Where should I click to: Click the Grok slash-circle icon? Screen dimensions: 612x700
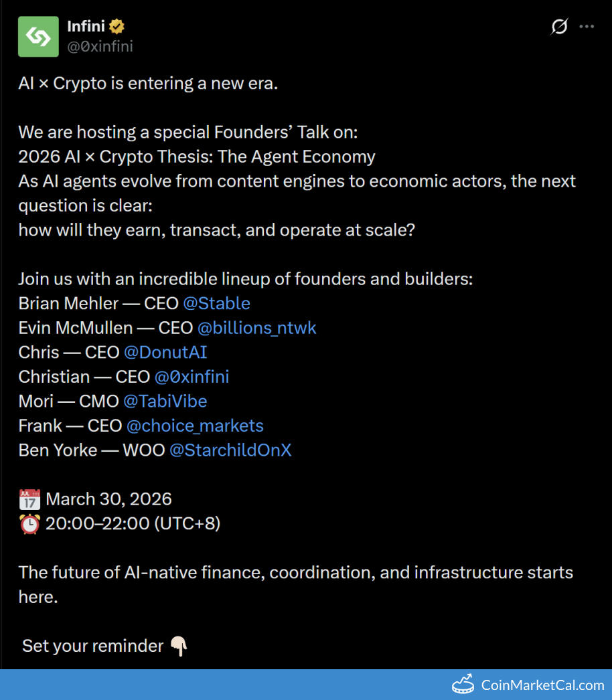pos(559,27)
